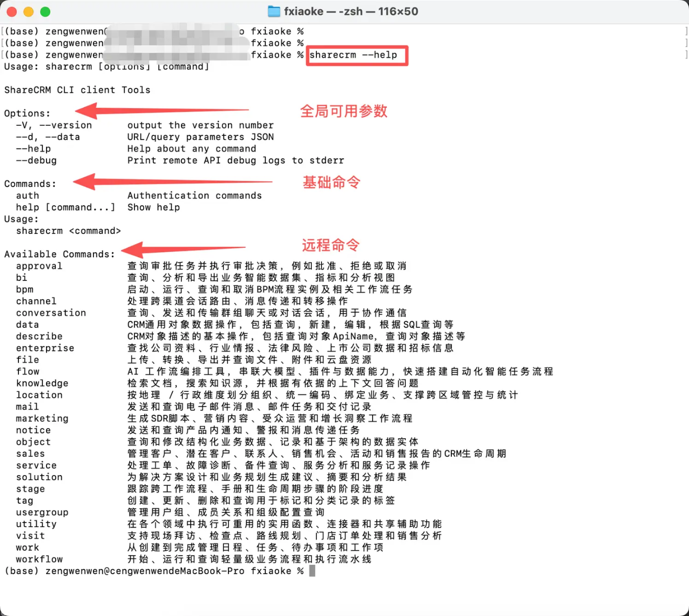Click the 'knowledge' command
The width and height of the screenshot is (689, 616).
pyautogui.click(x=42, y=383)
